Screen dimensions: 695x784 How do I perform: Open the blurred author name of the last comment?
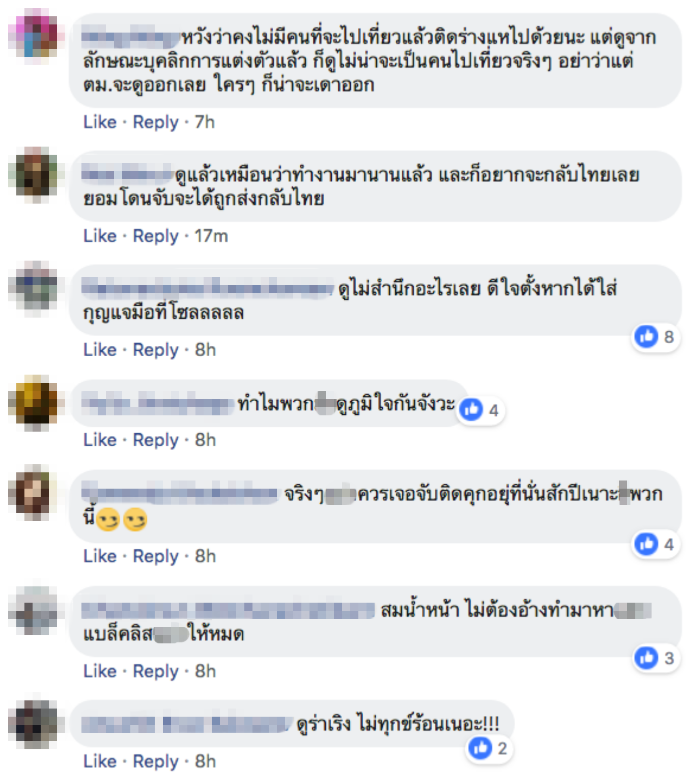click(187, 724)
